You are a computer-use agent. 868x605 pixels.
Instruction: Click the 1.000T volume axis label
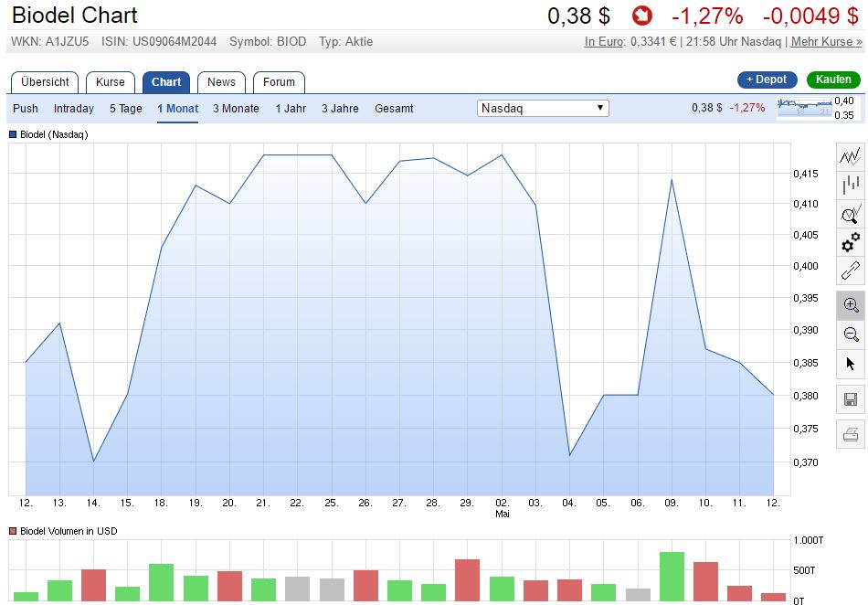pyautogui.click(x=809, y=540)
